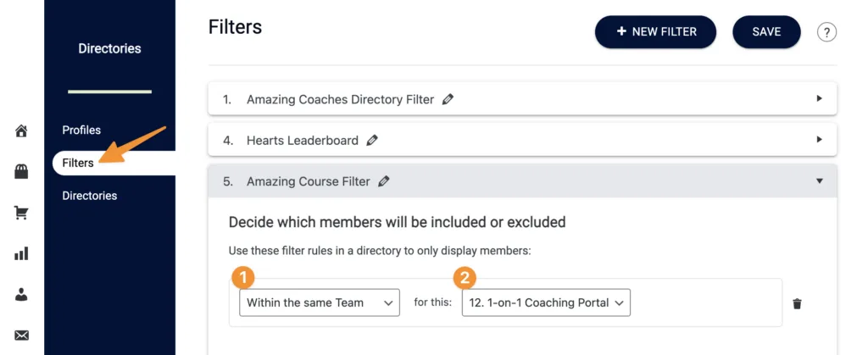Screen dimensions: 868x355
Task: Click the home icon in left rail
Action: coord(22,131)
